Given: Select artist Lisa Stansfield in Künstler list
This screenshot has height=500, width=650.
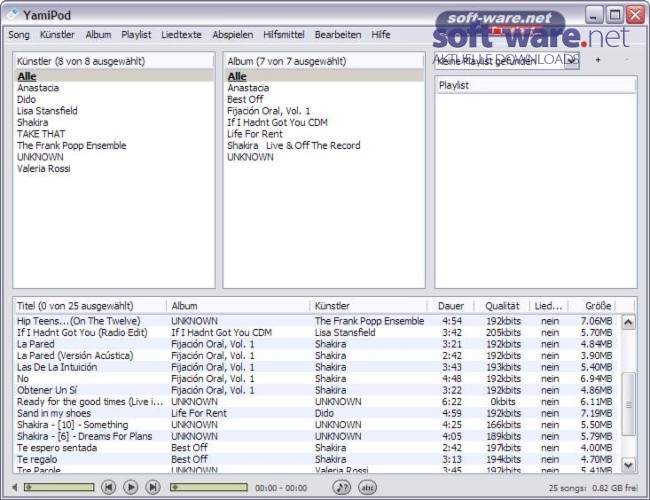Looking at the screenshot, I should pyautogui.click(x=114, y=111).
